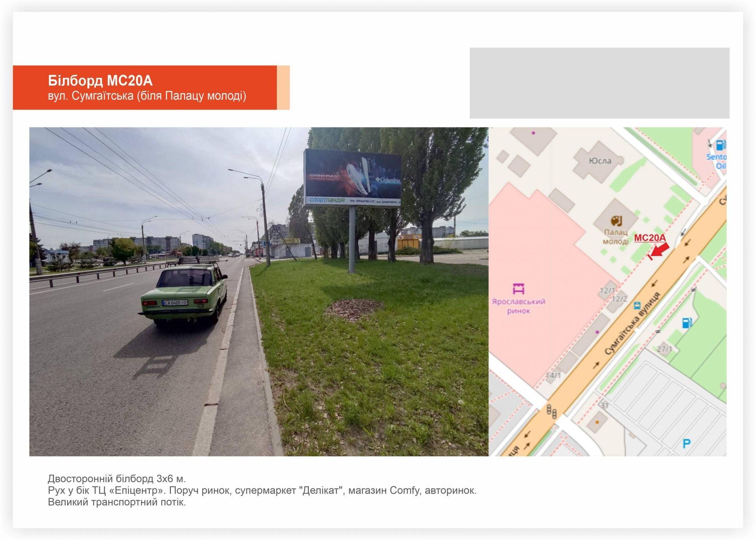Screen dimensions: 756x540
Task: Click the bus stop icon on map
Action: [x=637, y=306]
